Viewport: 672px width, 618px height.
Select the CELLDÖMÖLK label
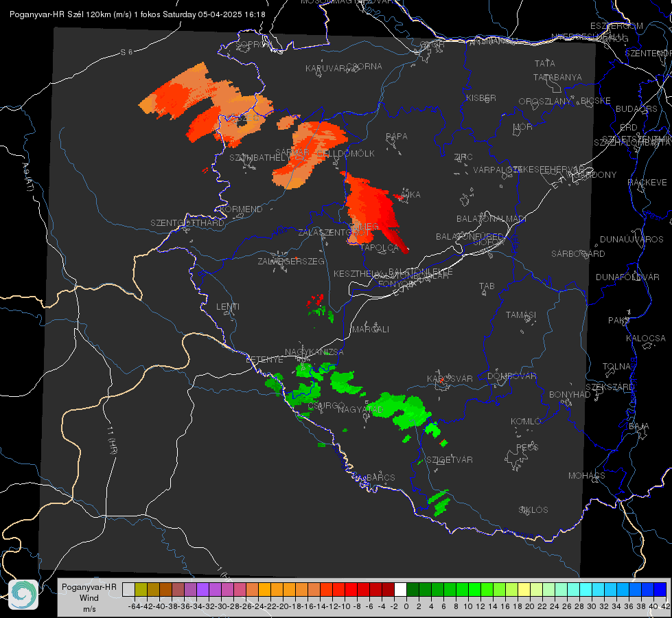coord(346,154)
